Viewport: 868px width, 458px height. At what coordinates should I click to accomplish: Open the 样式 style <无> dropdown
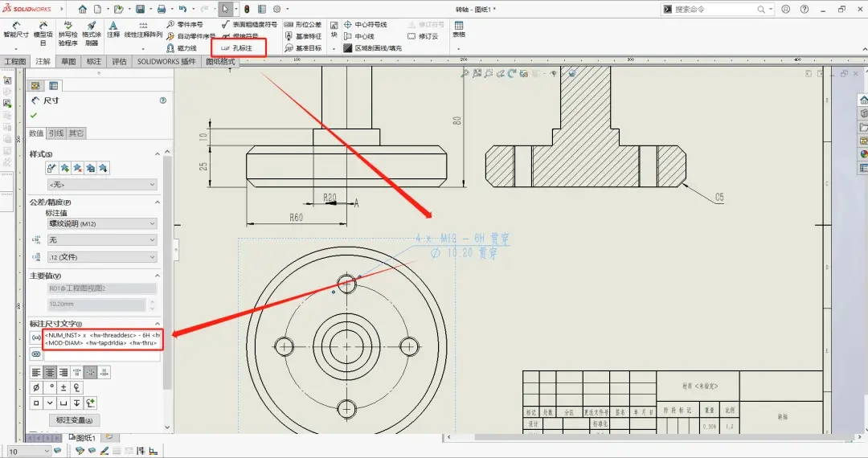tap(102, 184)
